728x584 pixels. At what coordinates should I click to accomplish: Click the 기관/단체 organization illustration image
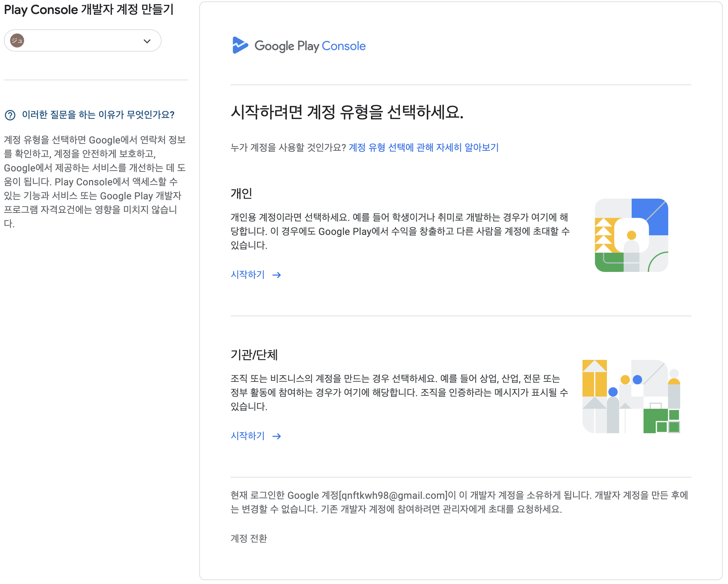(631, 397)
